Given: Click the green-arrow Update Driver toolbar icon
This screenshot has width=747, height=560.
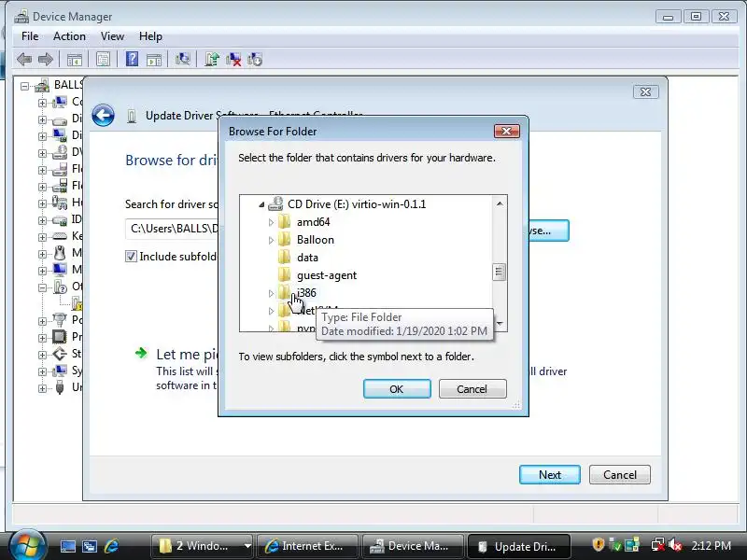Looking at the screenshot, I should click(x=212, y=59).
